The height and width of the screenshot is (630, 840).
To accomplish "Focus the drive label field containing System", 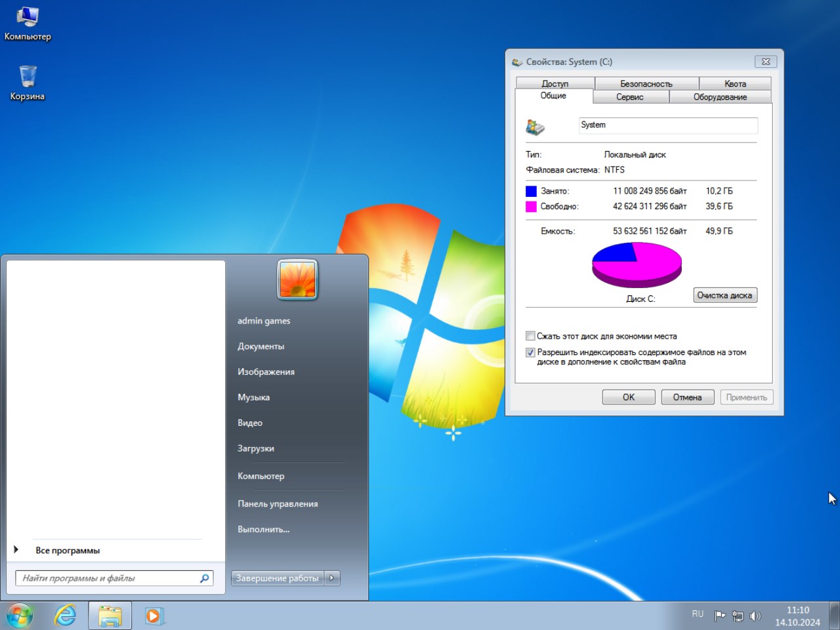I will point(668,125).
